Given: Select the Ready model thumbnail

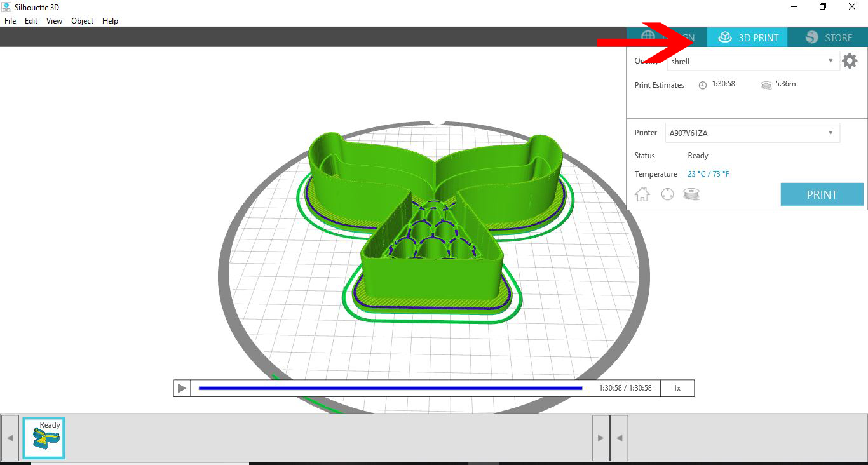Looking at the screenshot, I should click(x=44, y=438).
